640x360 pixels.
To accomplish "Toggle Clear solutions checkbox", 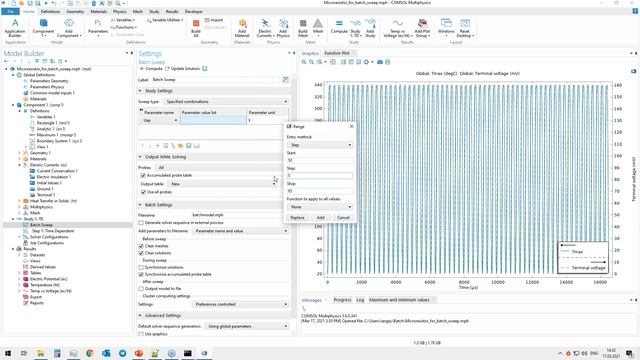I will pyautogui.click(x=141, y=253).
